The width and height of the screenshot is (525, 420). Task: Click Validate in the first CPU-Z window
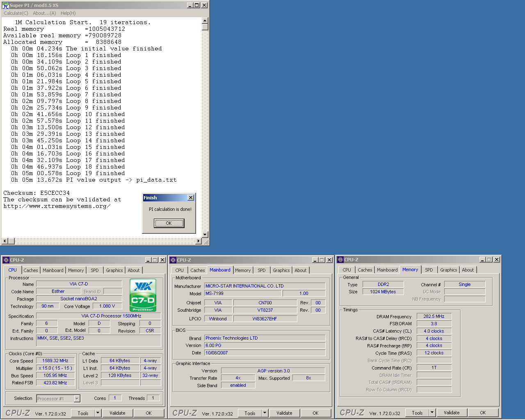[117, 413]
